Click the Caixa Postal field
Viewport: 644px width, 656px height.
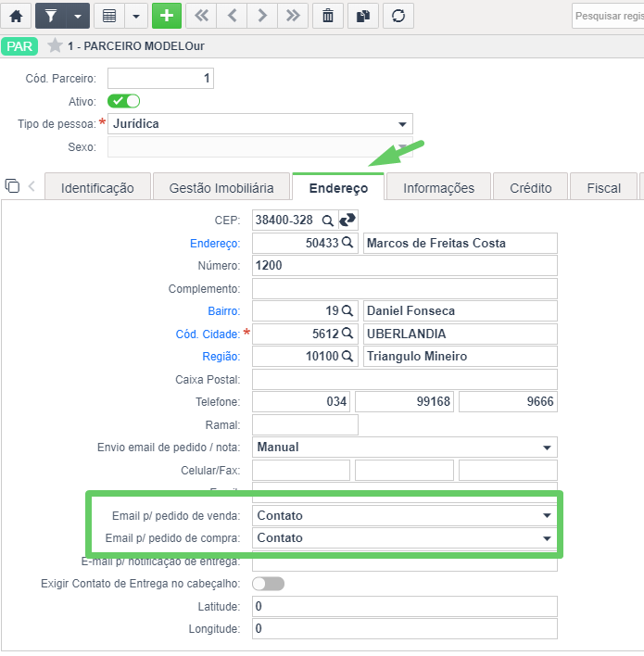[405, 380]
